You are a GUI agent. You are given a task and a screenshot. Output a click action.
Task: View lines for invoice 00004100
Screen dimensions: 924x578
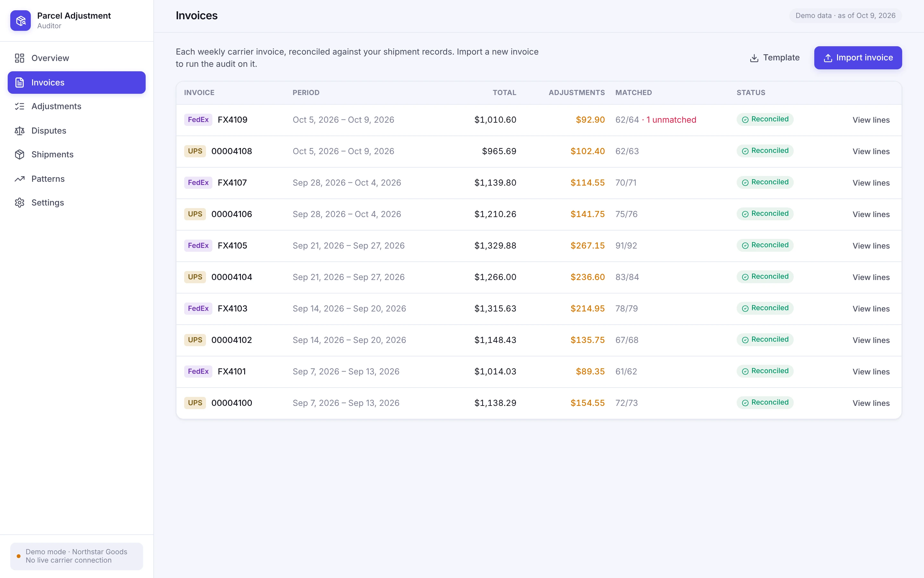[871, 403]
